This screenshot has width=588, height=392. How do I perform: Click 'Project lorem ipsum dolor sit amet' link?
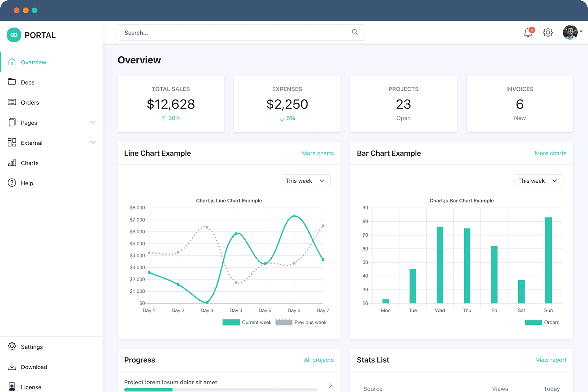coord(171,382)
